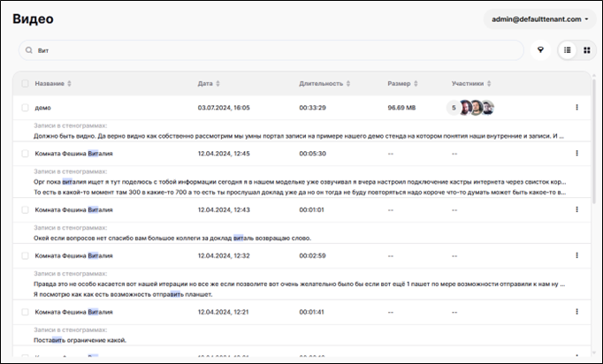Select checkbox for 12:45 Комната Фешина recording

(x=25, y=153)
